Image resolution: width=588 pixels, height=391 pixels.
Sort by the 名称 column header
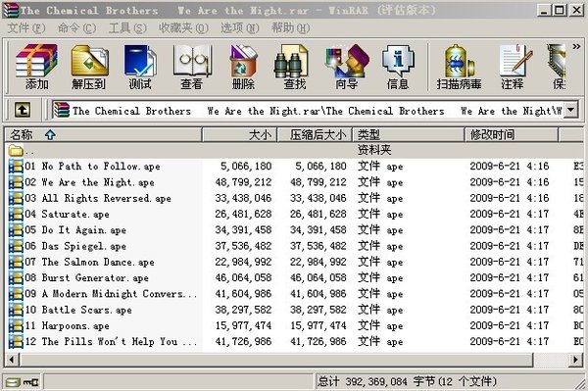(103, 134)
